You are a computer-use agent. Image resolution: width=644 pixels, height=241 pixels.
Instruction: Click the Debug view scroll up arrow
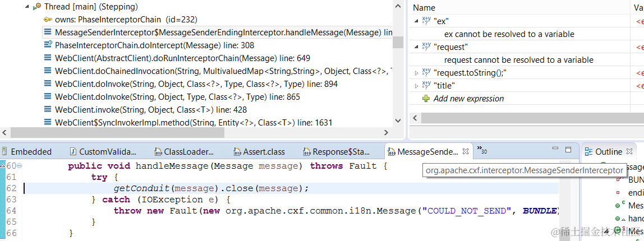click(398, 6)
